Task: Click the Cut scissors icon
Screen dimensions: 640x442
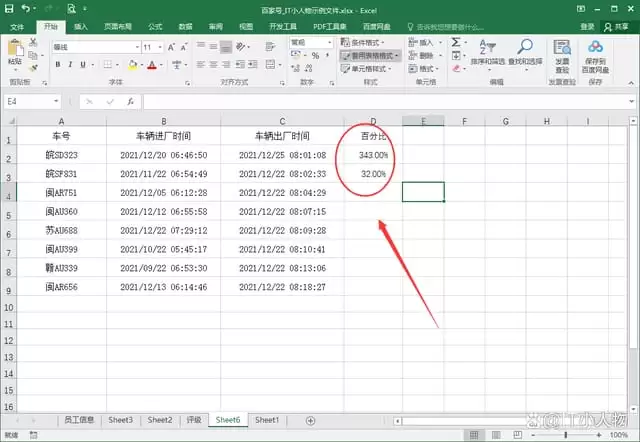Action: (33, 42)
